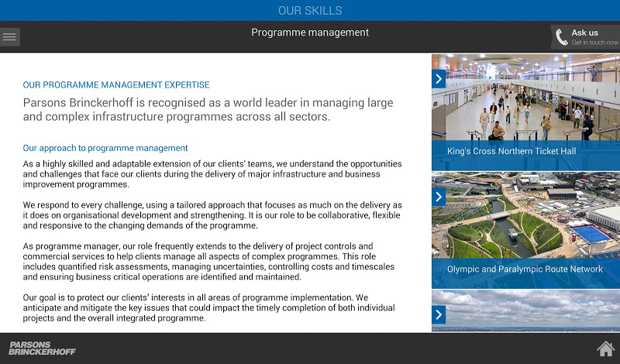The height and width of the screenshot is (364, 620).
Task: Select Olympic park aerial photo
Action: point(526,215)
